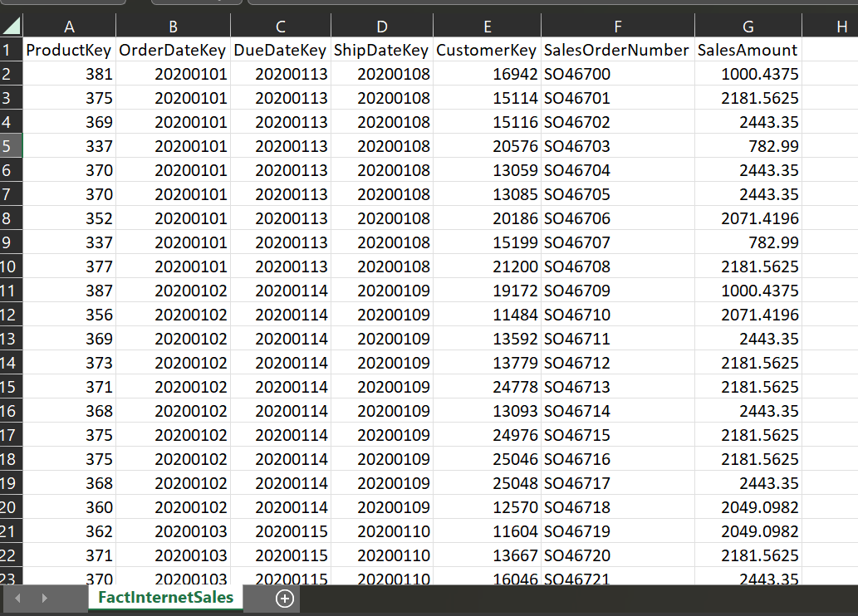Click the SalesOrderNumber header cell

click(617, 50)
